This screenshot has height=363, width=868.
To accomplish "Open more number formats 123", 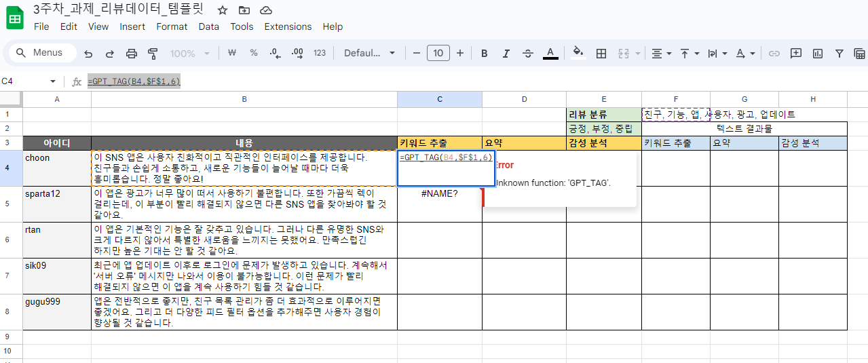I will pos(320,53).
